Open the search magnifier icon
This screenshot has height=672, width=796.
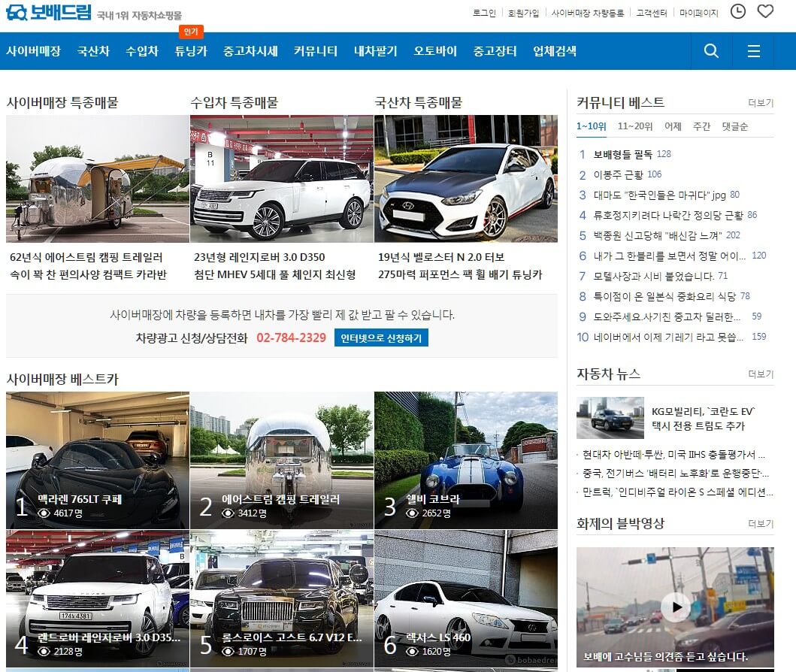711,51
